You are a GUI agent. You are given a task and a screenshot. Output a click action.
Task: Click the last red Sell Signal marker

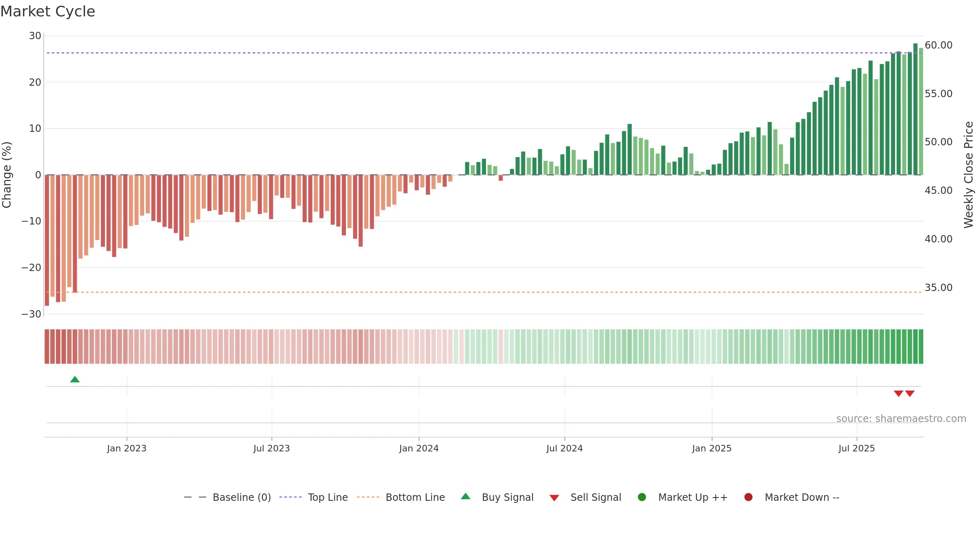910,393
